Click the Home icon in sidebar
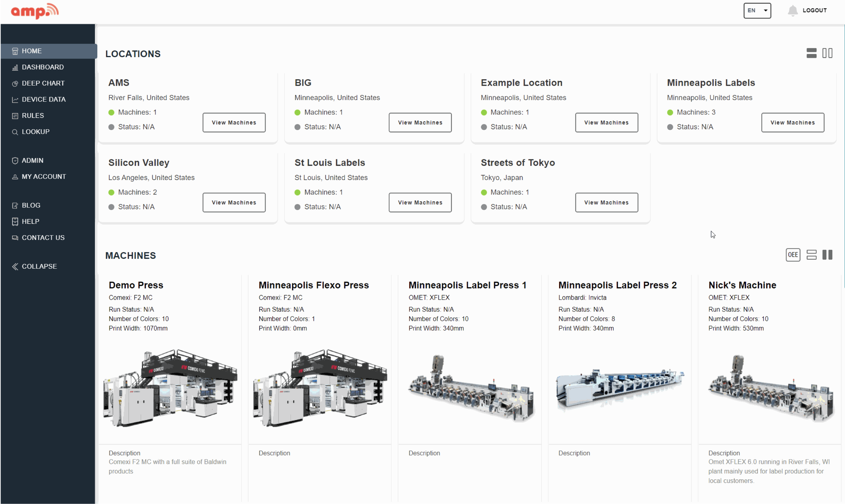The height and width of the screenshot is (504, 845). tap(15, 51)
